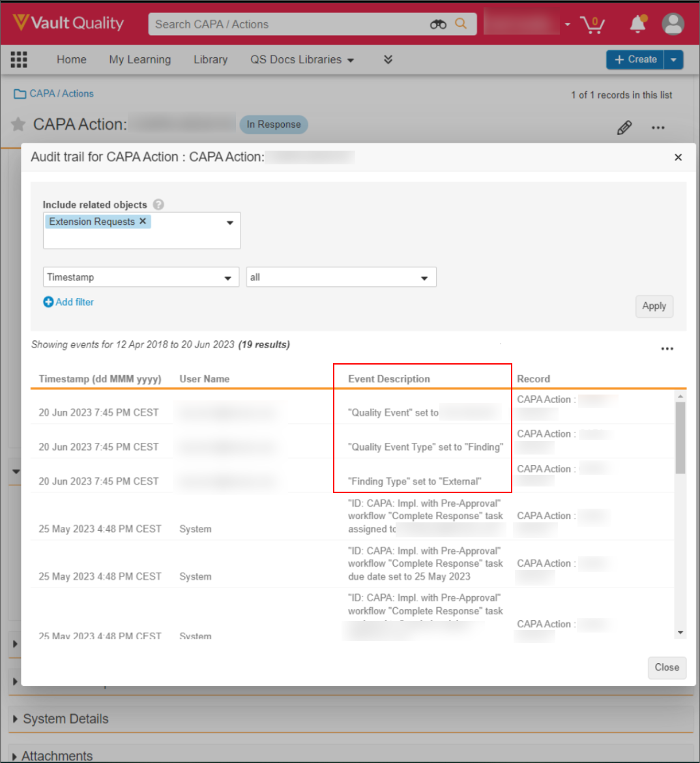This screenshot has height=763, width=700.
Task: Click the audit trail vertical scrollbar
Action: tap(680, 438)
